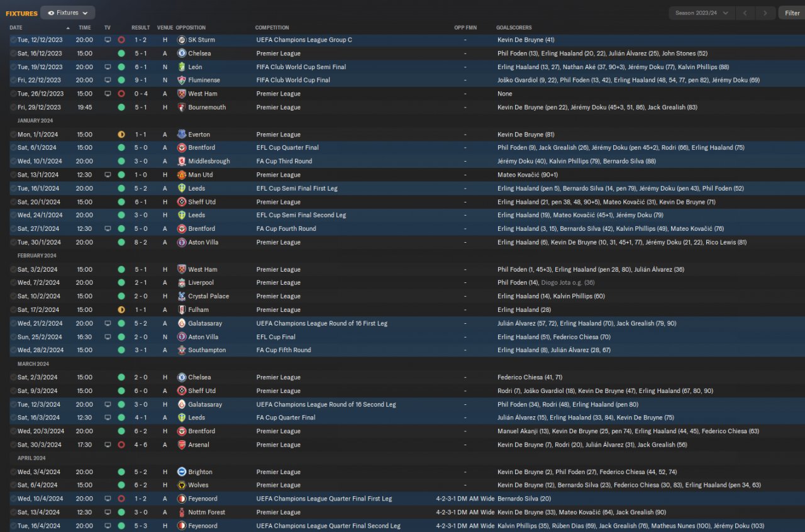Click the Brighton club badge
The image size is (805, 532).
pos(182,472)
